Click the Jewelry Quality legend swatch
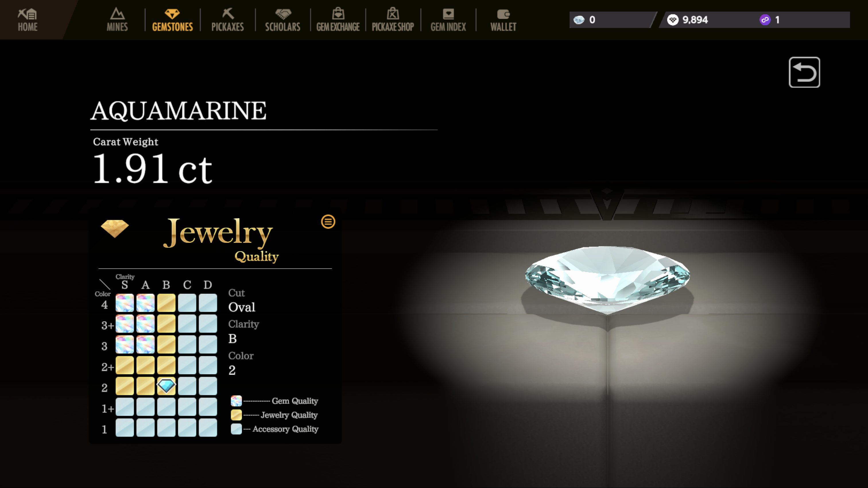This screenshot has width=868, height=488. [236, 415]
